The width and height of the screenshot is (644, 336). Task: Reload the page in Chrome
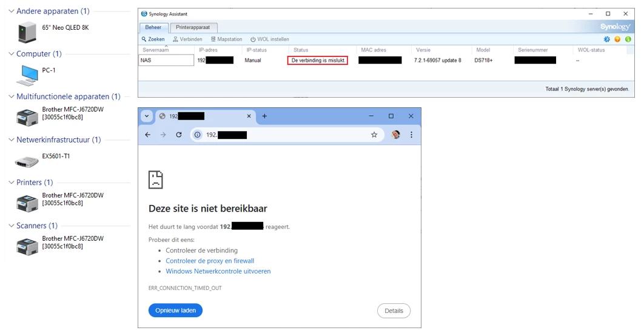[x=179, y=135]
